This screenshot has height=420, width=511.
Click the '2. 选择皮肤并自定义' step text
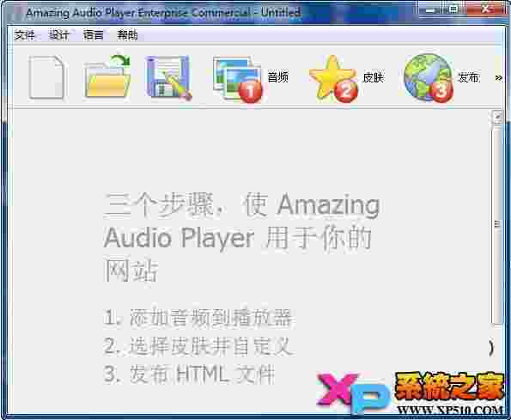[x=198, y=346]
